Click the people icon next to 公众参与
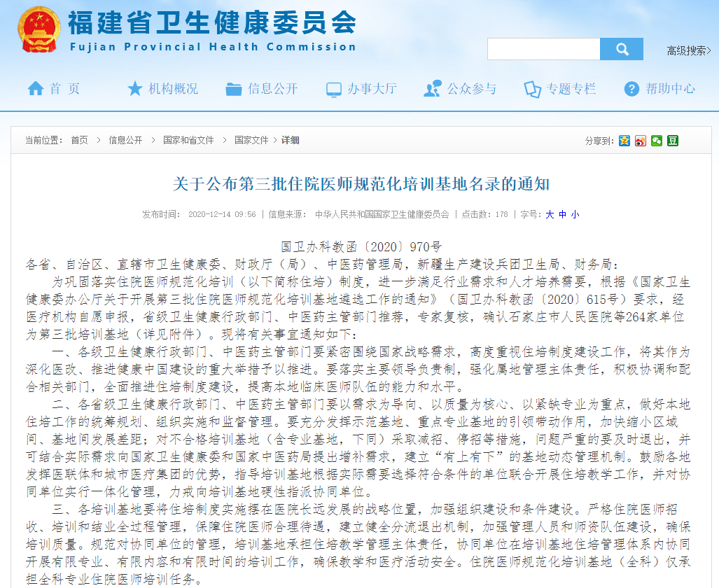This screenshot has height=588, width=719. pyautogui.click(x=434, y=88)
